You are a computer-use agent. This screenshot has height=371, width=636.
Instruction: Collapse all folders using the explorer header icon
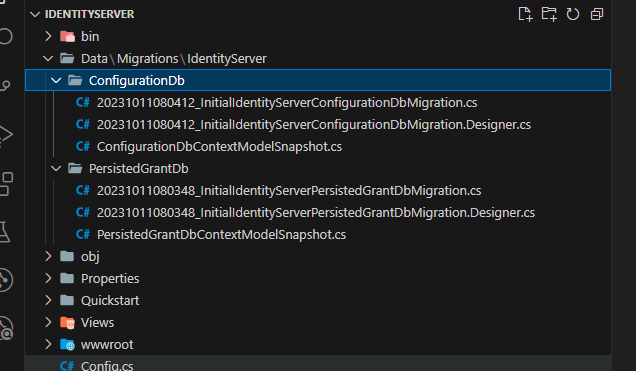click(597, 14)
